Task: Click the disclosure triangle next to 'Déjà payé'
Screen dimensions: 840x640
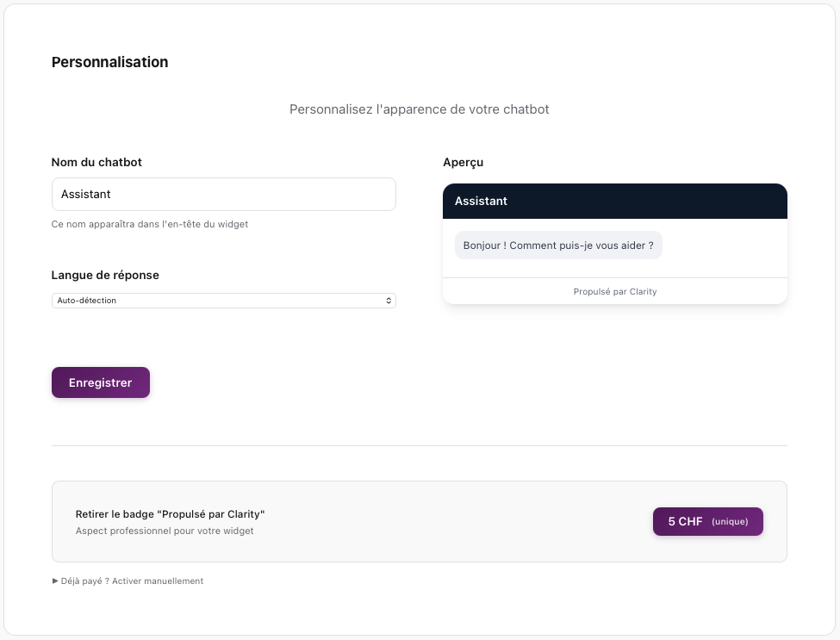Action: (54, 581)
